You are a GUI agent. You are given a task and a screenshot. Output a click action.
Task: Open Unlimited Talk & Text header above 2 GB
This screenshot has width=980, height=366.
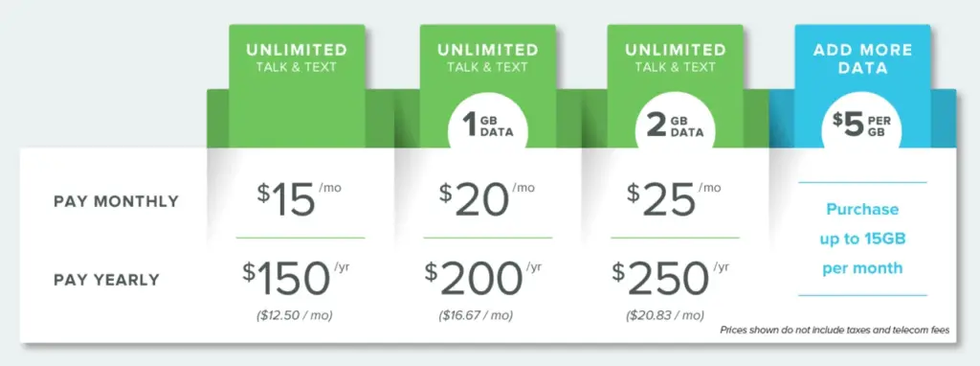coord(675,57)
